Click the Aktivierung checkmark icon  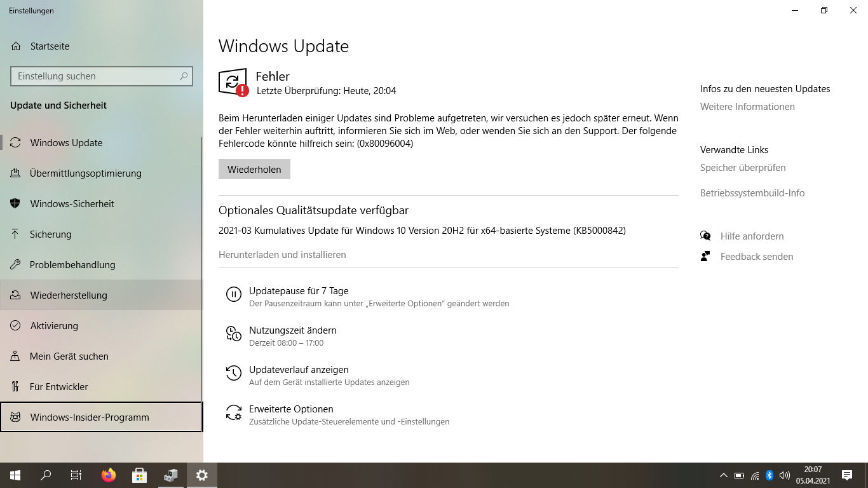(16, 326)
